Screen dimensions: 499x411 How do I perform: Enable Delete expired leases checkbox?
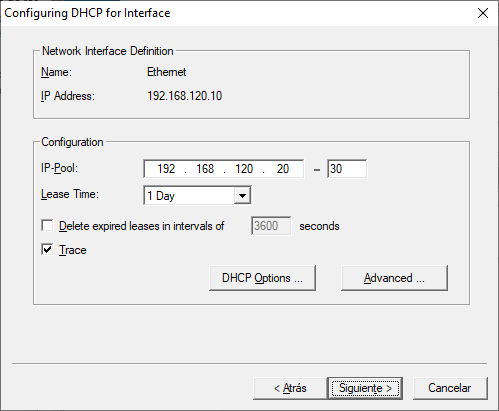click(47, 225)
